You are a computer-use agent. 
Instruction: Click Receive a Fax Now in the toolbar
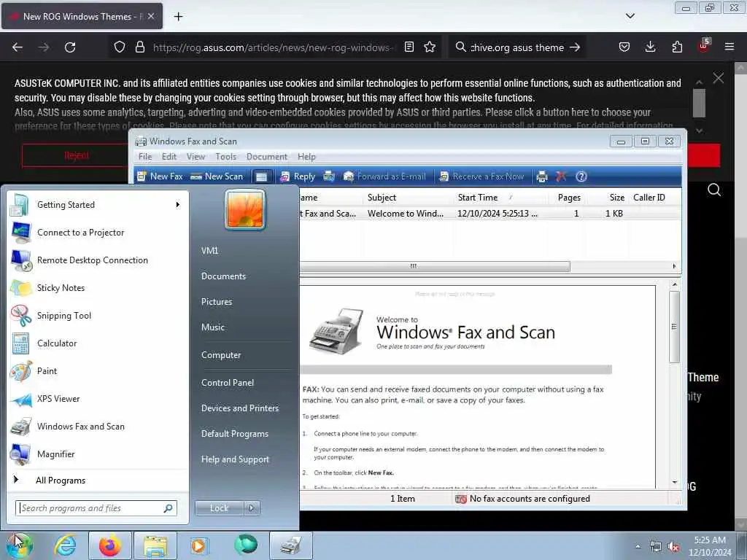click(481, 176)
